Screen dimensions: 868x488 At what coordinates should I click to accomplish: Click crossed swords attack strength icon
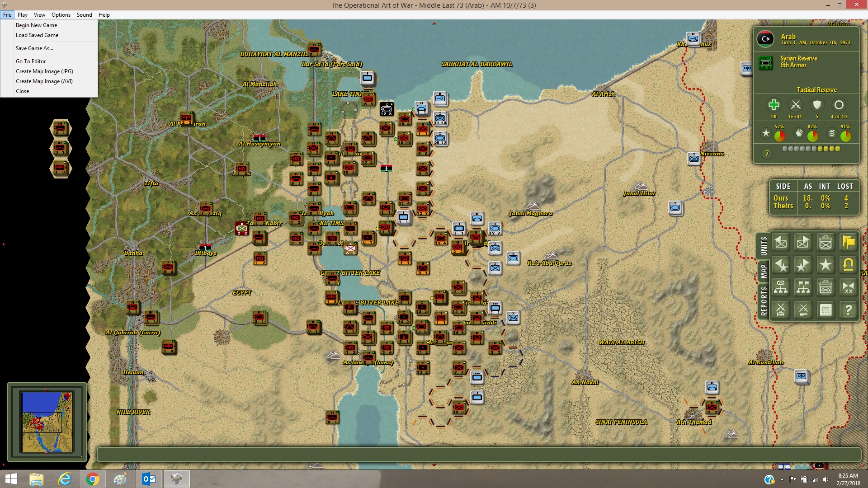pyautogui.click(x=796, y=105)
